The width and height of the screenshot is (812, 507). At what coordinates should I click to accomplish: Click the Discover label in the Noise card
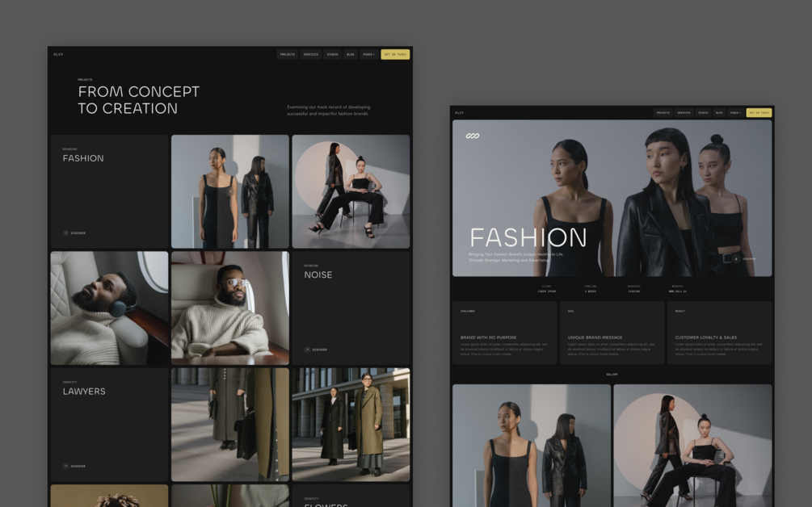[319, 350]
